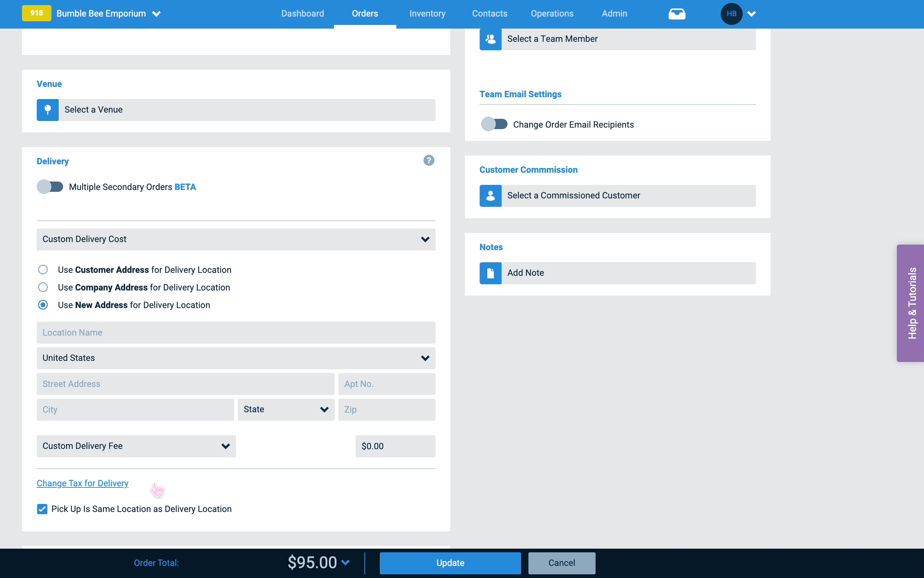Viewport: 924px width, 578px height.
Task: Uncheck Pick Up Is Same Location checkbox
Action: point(42,509)
